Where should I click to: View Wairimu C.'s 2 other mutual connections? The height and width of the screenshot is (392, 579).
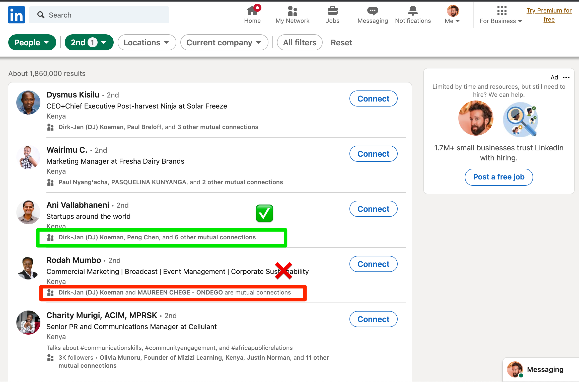(x=243, y=182)
